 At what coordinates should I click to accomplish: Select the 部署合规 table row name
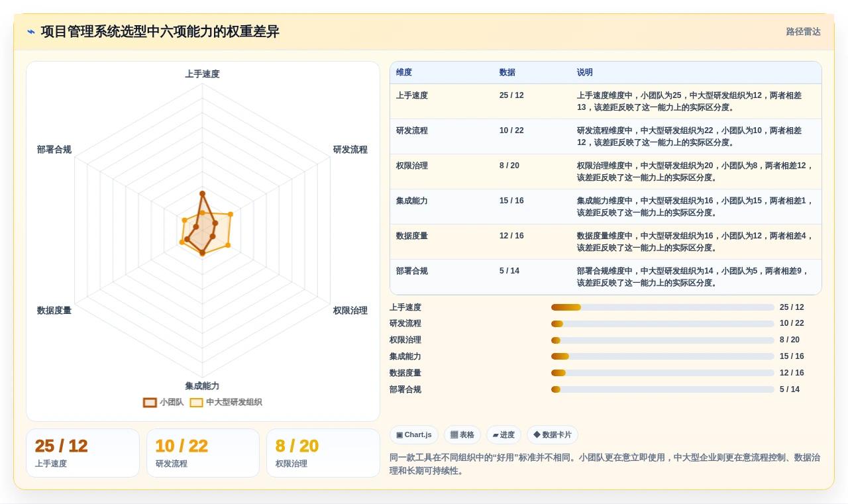412,271
